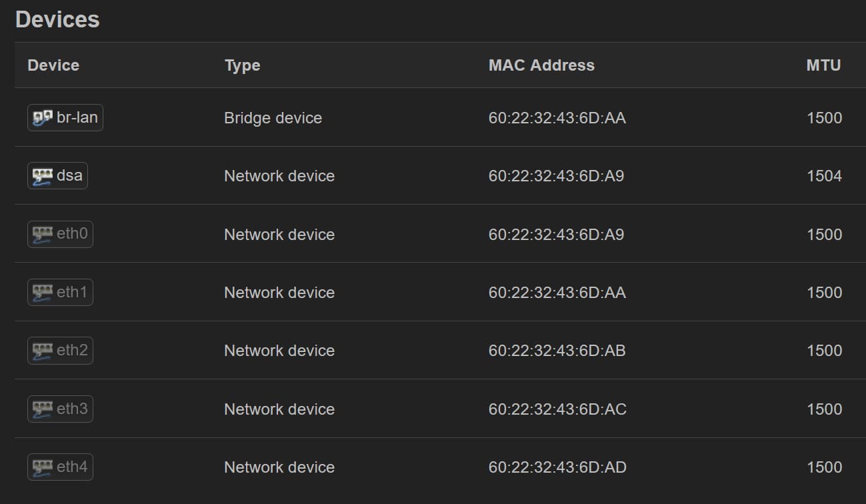Click the Bridge device type text

273,117
